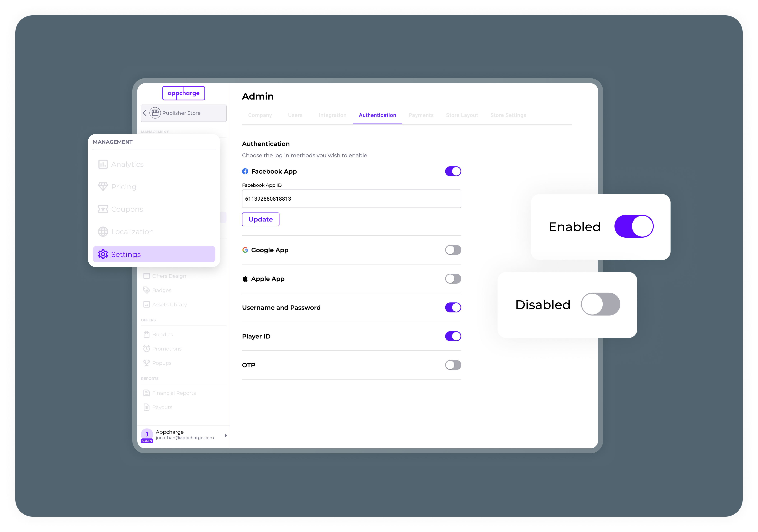Viewport: 758px width, 532px height.
Task: Click the Coupons ticket icon
Action: [x=103, y=209]
